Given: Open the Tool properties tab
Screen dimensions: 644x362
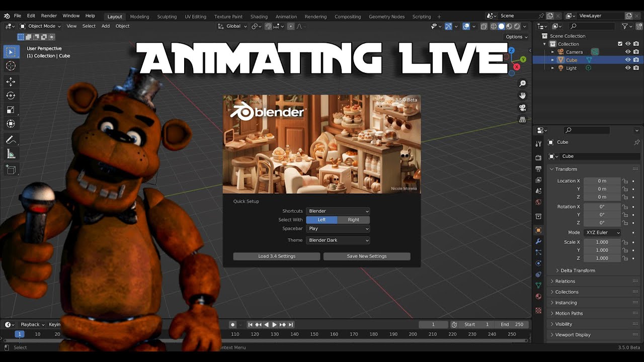Looking at the screenshot, I should 538,144.
